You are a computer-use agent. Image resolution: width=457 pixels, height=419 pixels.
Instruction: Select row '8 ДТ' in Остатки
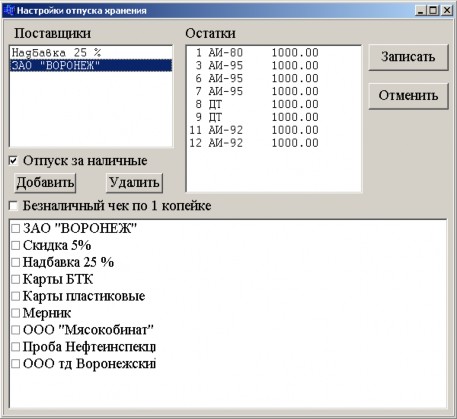coord(273,104)
